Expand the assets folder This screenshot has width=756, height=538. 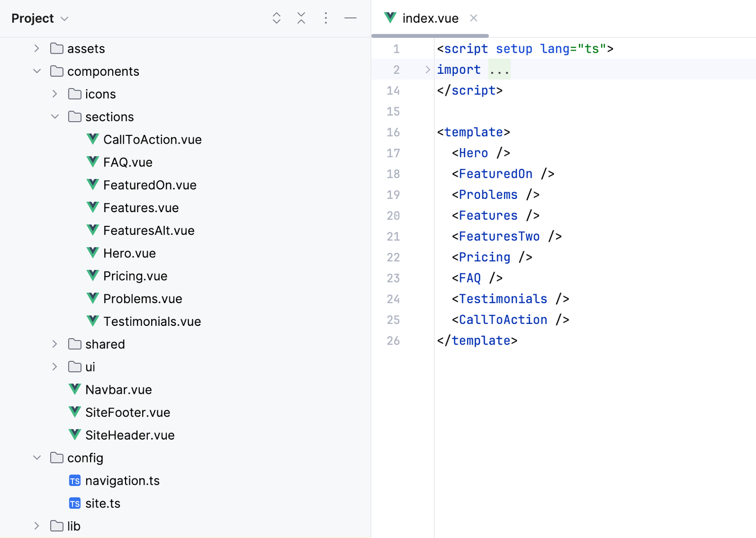pyautogui.click(x=37, y=48)
